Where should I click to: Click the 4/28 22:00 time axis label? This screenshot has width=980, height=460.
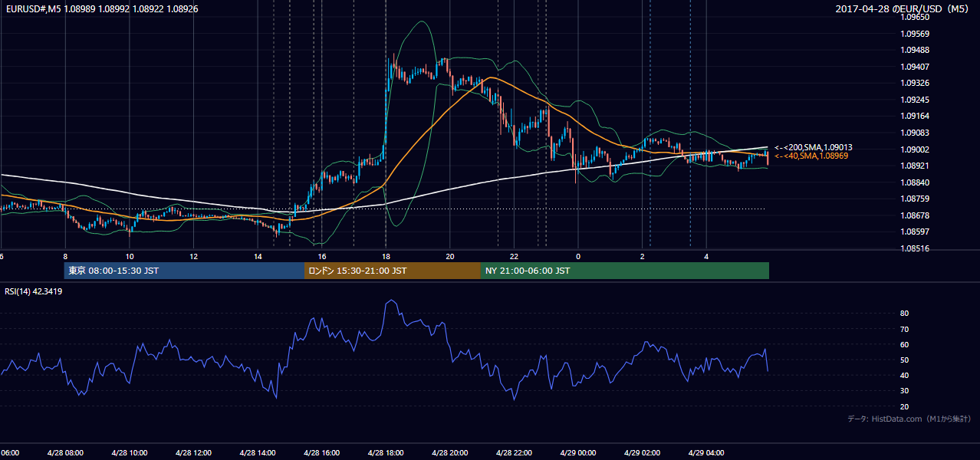click(x=514, y=452)
